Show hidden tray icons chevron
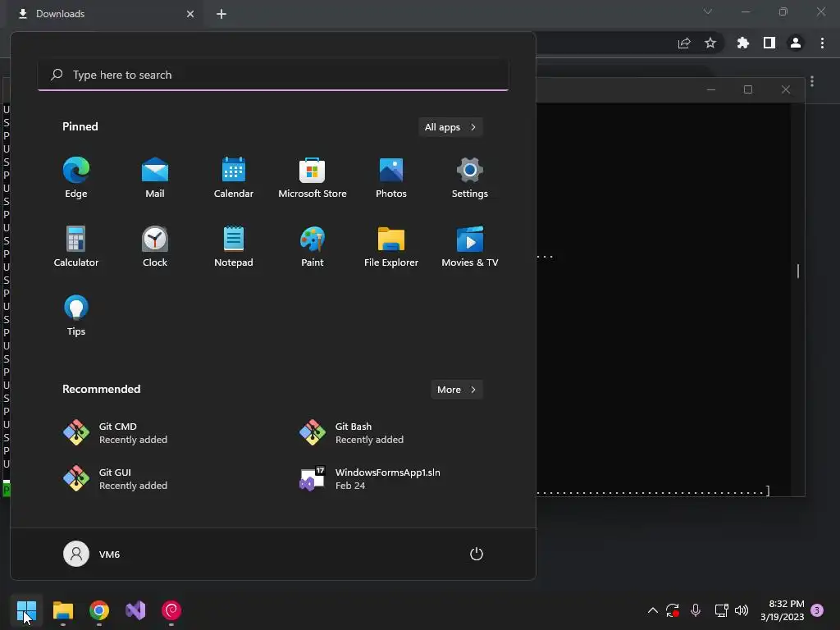This screenshot has height=630, width=840. 652,610
